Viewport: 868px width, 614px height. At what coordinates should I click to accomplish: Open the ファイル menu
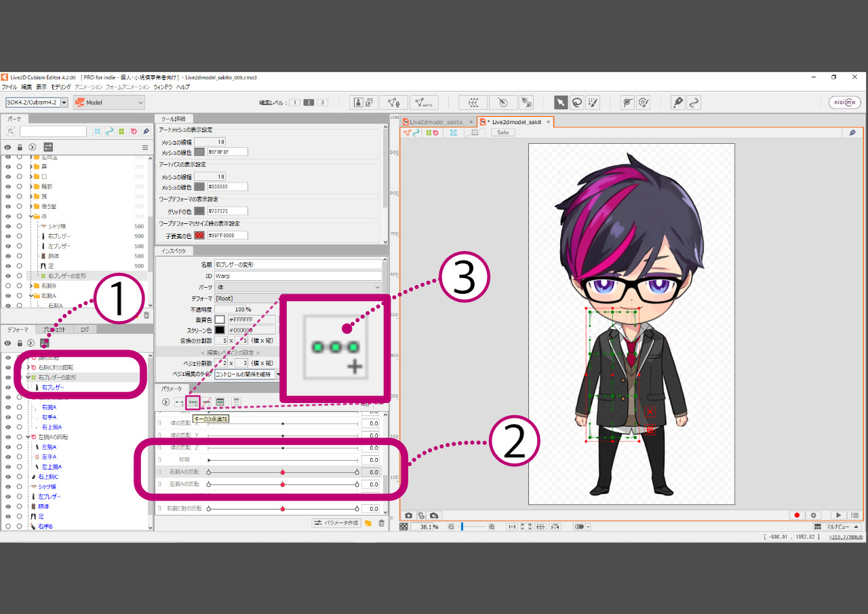click(x=9, y=87)
